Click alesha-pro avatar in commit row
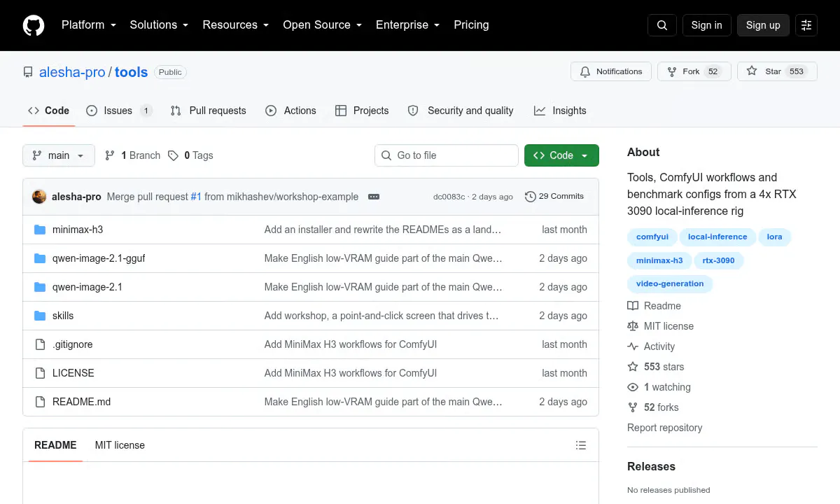Viewport: 840px width, 504px height. pos(39,197)
